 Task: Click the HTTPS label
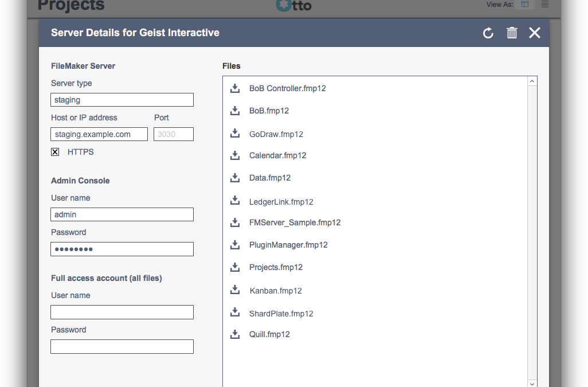click(81, 152)
